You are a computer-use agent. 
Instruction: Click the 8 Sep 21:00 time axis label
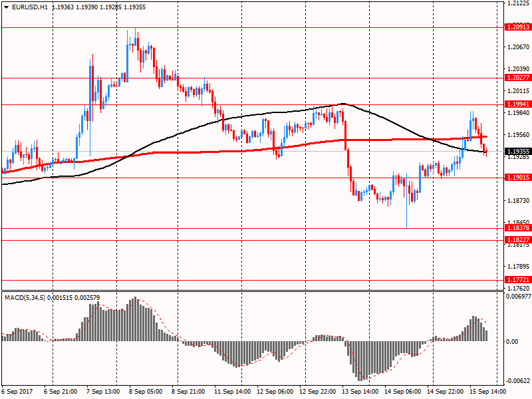[188, 392]
